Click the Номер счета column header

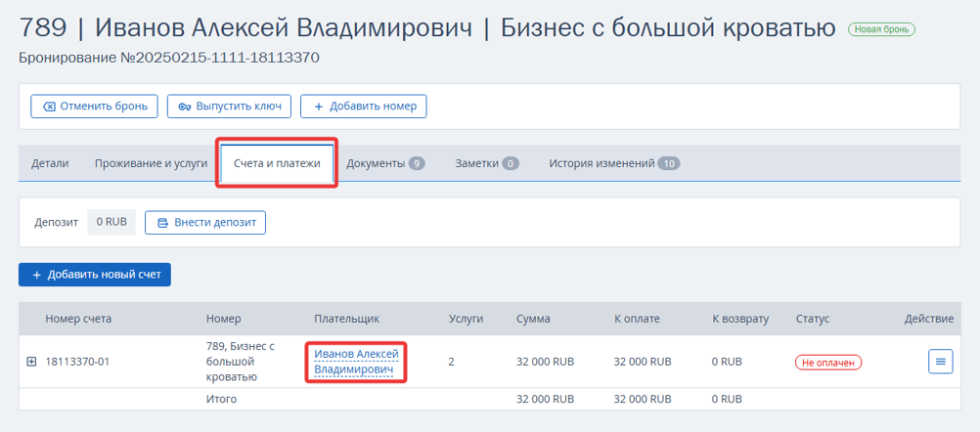(78, 319)
